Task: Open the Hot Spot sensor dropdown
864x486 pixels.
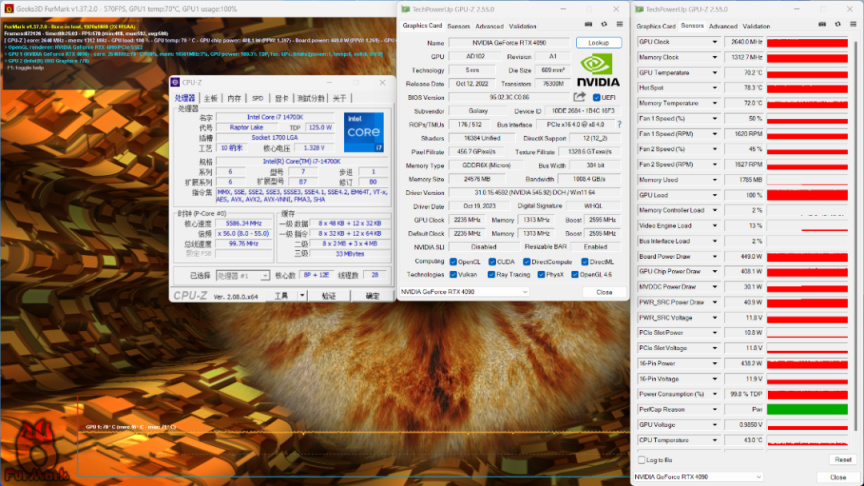Action: click(715, 88)
